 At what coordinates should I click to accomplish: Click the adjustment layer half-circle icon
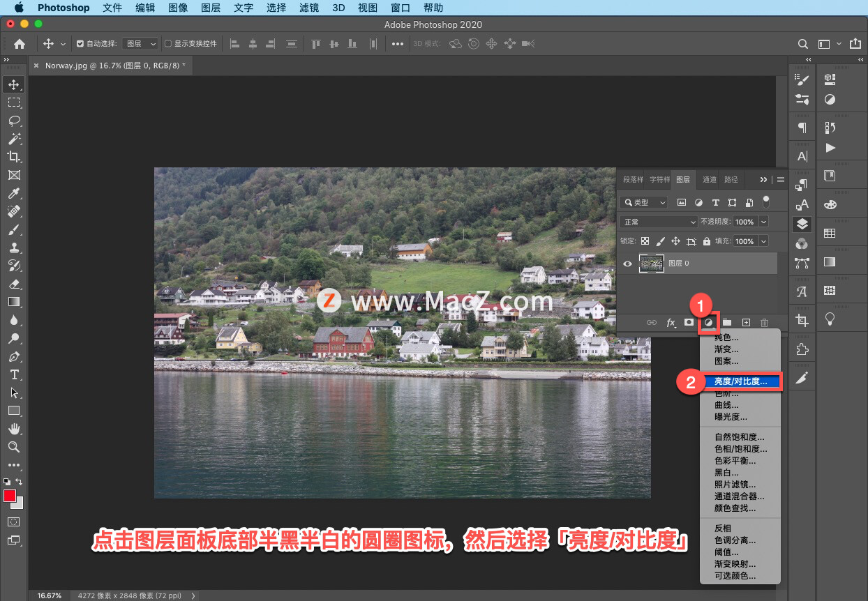point(708,323)
